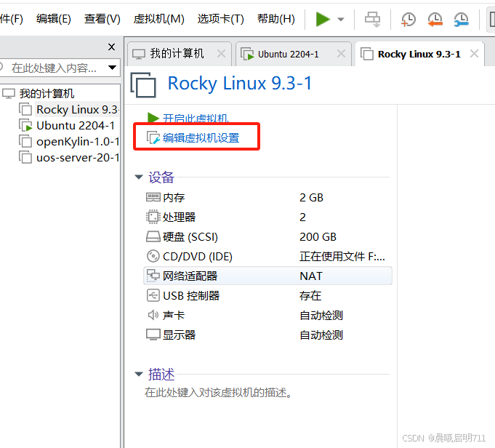
Task: Click the library search input field
Action: [x=53, y=68]
